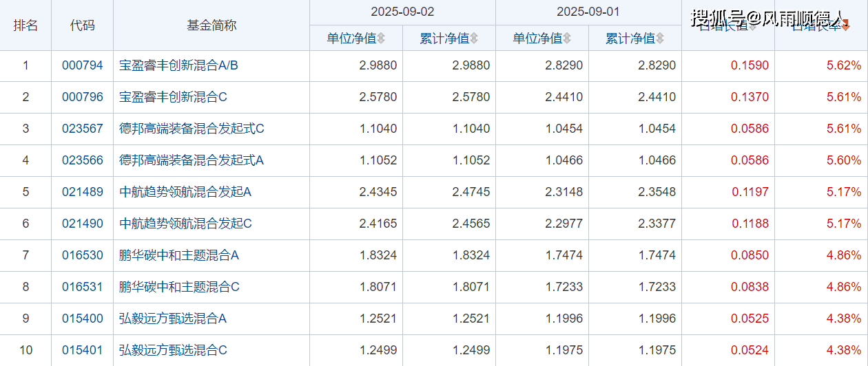Open 宝盈睿丰创新混合C fund link
This screenshot has height=366, width=868.
173,97
